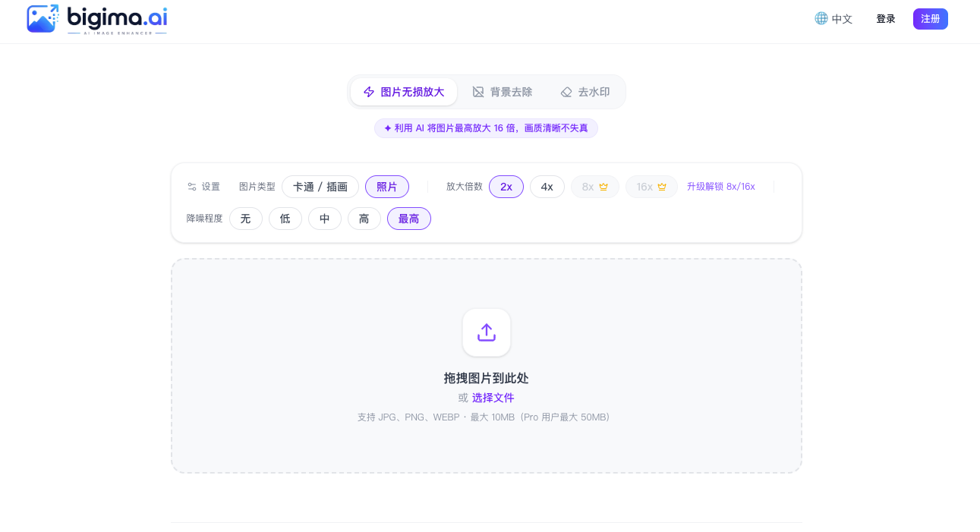Choose the locked 16x factor

click(x=651, y=187)
